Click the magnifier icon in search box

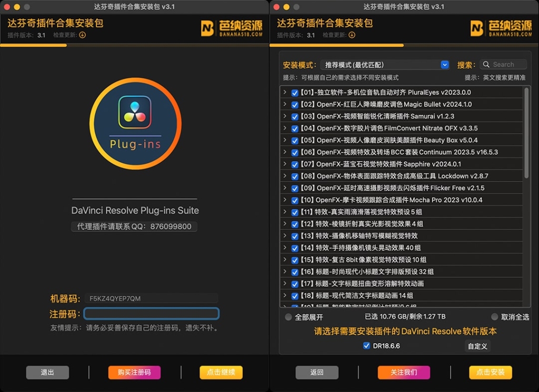click(486, 65)
